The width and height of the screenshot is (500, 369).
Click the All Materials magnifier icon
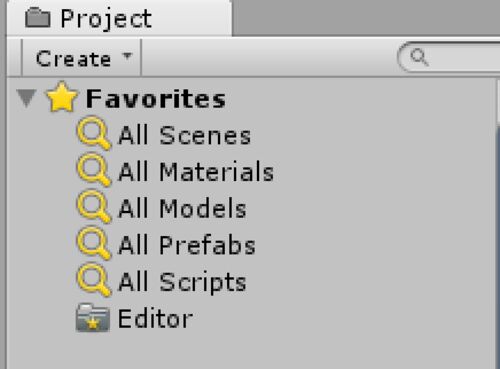coord(94,170)
